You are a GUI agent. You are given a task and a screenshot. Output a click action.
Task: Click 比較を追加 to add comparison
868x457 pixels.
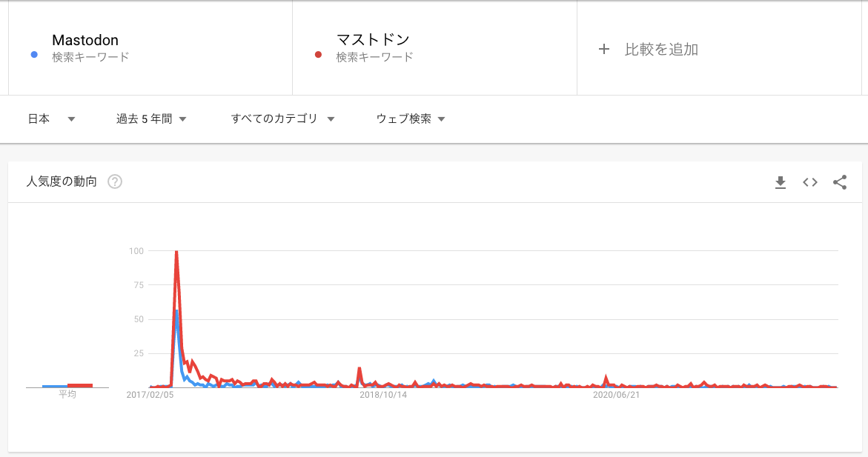click(661, 50)
